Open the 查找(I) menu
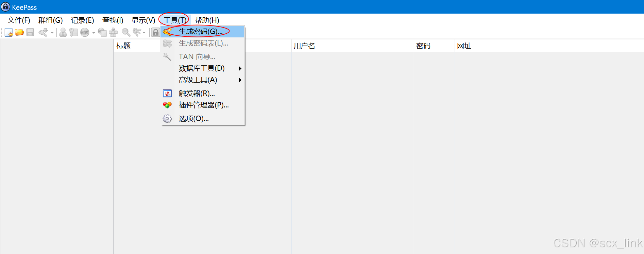Image resolution: width=644 pixels, height=254 pixels. [x=113, y=20]
